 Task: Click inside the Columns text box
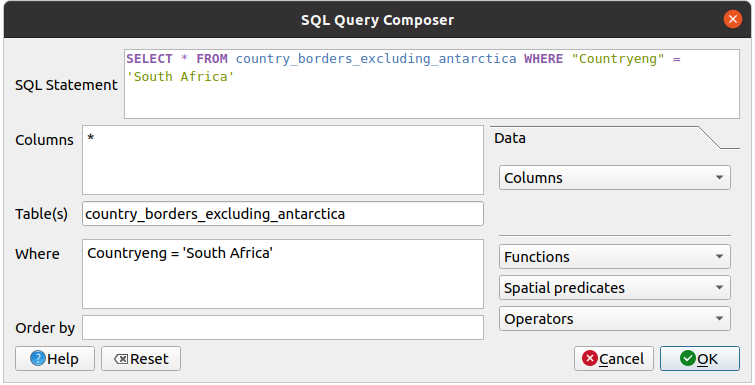point(283,160)
